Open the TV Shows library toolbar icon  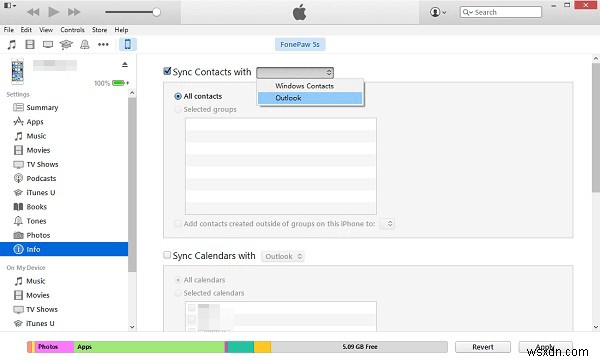pos(48,44)
